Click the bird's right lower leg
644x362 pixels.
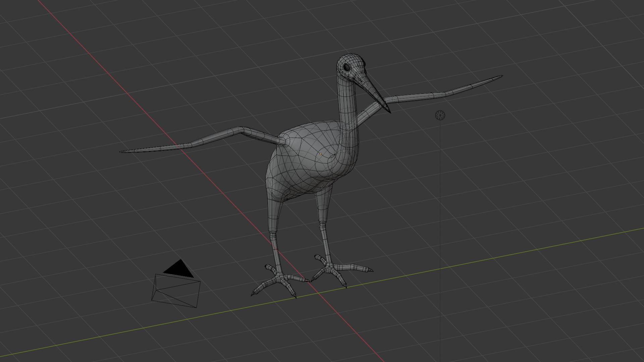coord(326,245)
